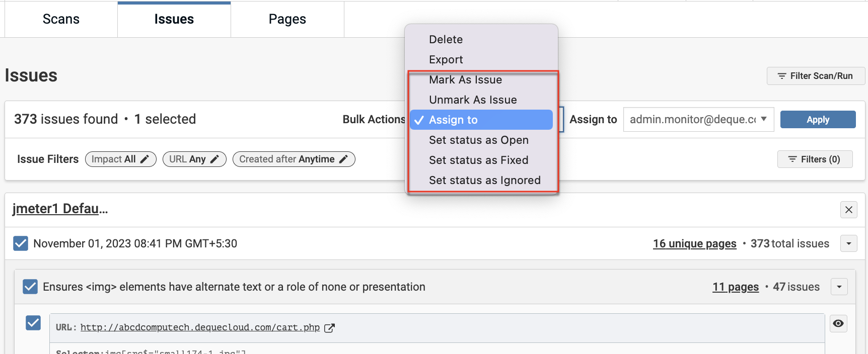Open the Filters (0) button
Screen dimensions: 868x354
point(815,159)
